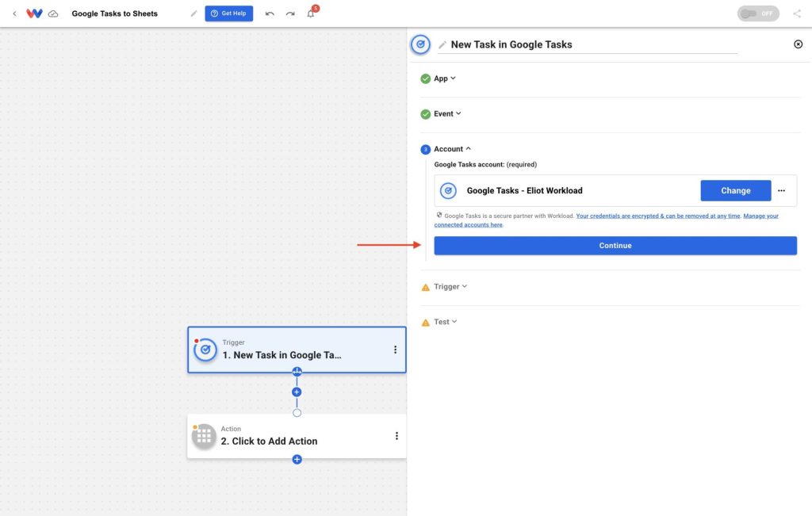Click the empty circle connector above the Action node
The width and height of the screenshot is (812, 516).
(x=297, y=412)
